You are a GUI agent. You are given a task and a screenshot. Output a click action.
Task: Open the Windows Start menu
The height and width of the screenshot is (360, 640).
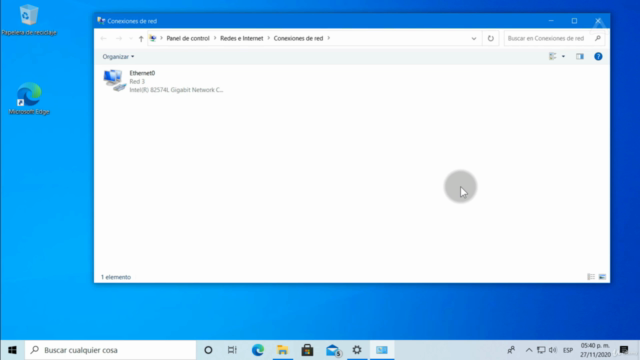pos(12,350)
